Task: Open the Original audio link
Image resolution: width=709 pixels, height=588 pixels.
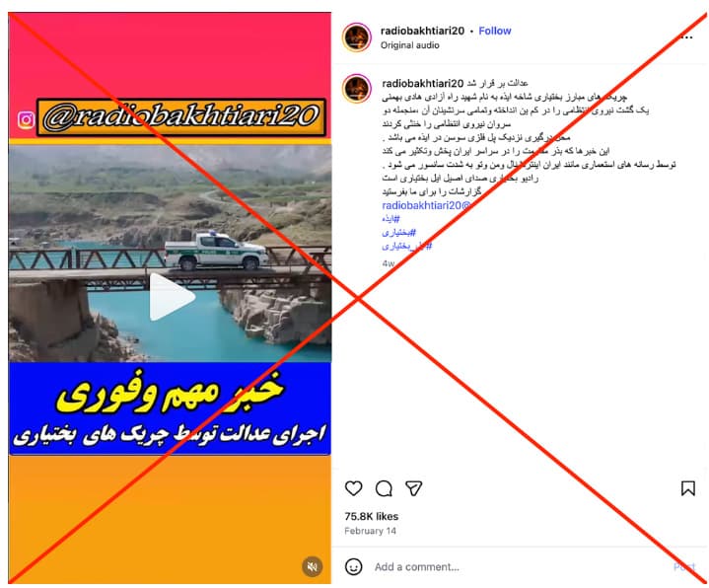Action: coord(409,45)
